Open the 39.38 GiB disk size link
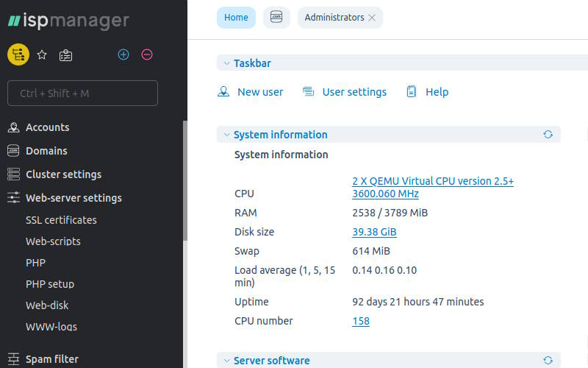This screenshot has height=368, width=588. pos(374,232)
